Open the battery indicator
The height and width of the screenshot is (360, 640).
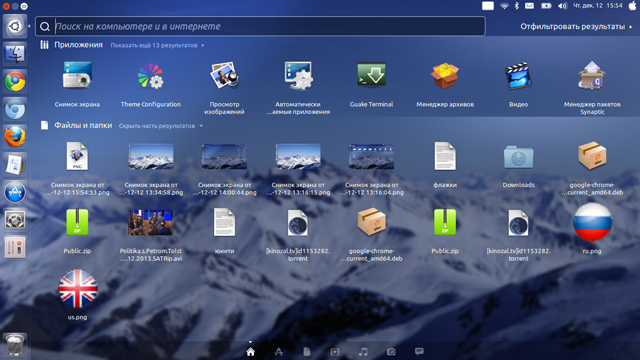(x=546, y=6)
